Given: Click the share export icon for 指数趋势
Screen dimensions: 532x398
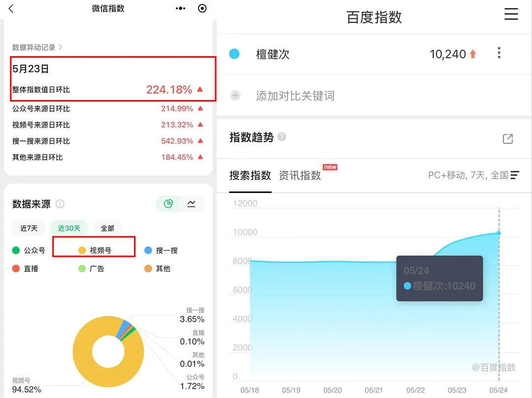Looking at the screenshot, I should [x=508, y=139].
